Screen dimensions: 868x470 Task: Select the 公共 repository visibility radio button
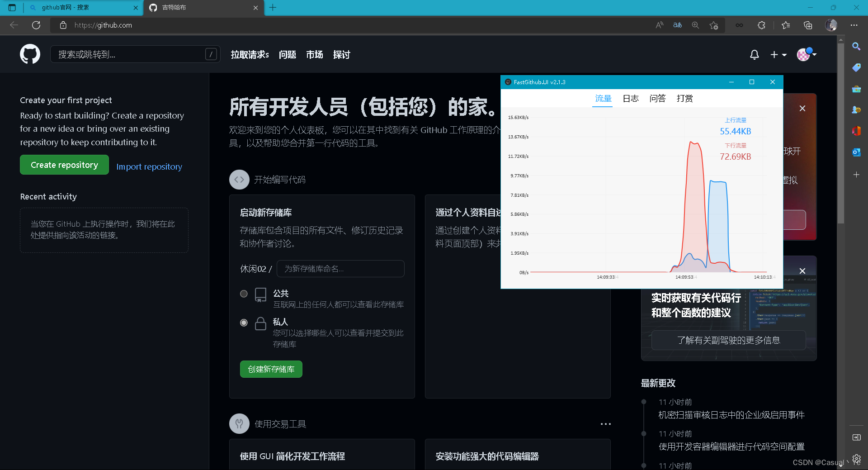[244, 294]
